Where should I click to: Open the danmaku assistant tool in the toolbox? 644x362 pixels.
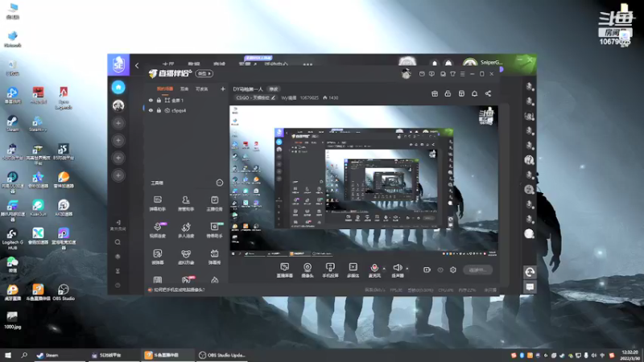[x=157, y=204]
